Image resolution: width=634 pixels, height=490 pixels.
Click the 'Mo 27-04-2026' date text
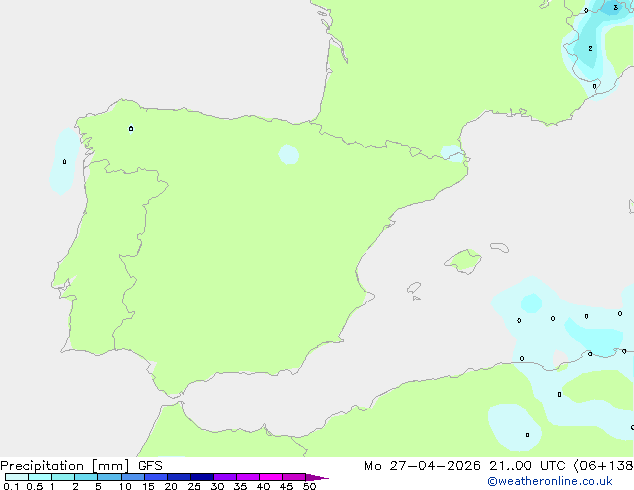[x=422, y=466]
